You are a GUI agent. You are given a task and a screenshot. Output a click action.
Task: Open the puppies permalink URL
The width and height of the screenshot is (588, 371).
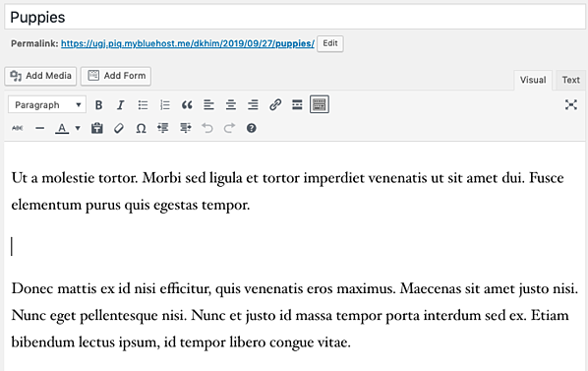188,43
